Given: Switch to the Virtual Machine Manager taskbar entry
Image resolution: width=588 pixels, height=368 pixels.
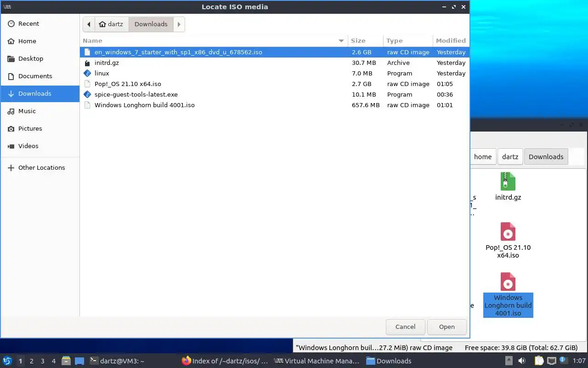Looking at the screenshot, I should point(317,361).
